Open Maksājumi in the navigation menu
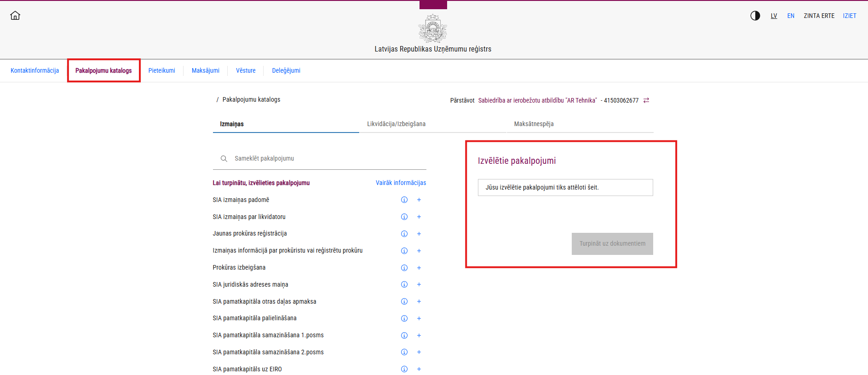This screenshot has height=375, width=868. click(205, 70)
